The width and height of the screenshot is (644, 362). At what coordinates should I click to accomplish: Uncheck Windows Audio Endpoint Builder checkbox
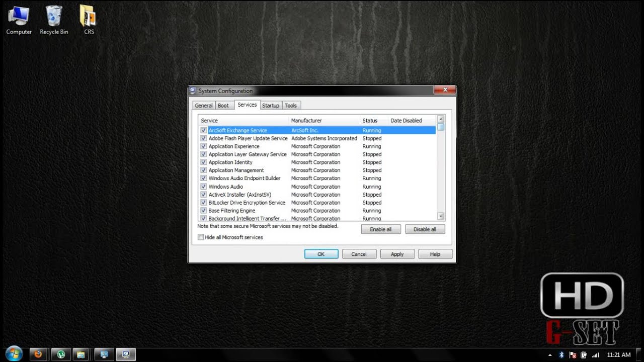click(204, 178)
